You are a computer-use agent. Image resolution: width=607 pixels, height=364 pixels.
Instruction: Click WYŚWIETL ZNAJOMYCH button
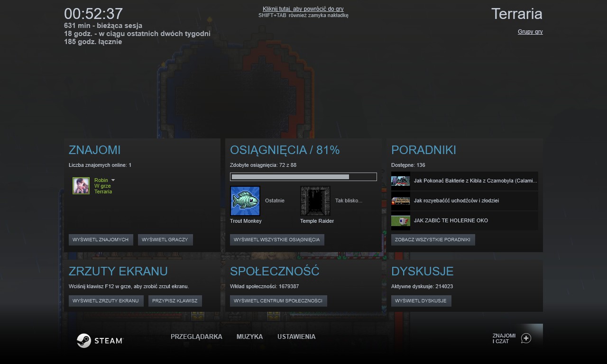(101, 240)
